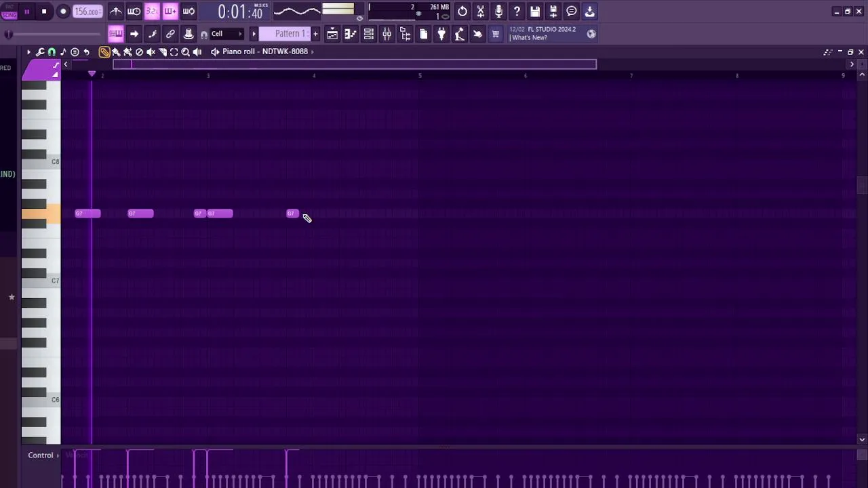Viewport: 868px width, 488px height.
Task: Open the shopping cart content library
Action: [x=496, y=34]
